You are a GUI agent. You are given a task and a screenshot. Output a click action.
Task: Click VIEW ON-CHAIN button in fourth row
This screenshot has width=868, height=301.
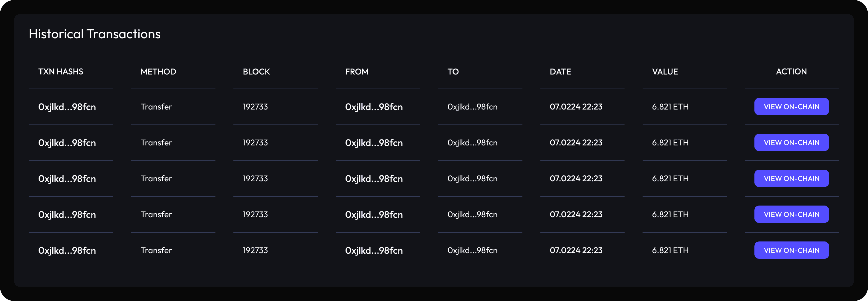coord(791,214)
